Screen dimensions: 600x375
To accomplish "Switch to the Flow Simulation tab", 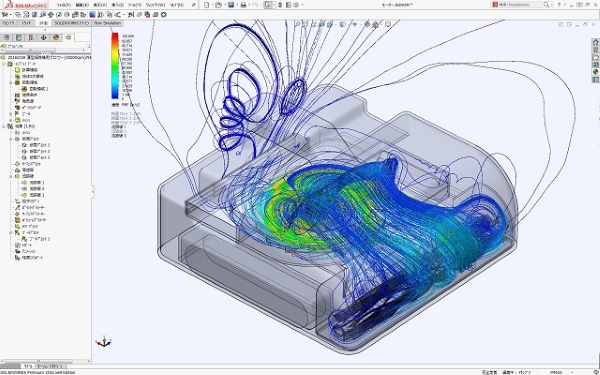I will point(107,23).
